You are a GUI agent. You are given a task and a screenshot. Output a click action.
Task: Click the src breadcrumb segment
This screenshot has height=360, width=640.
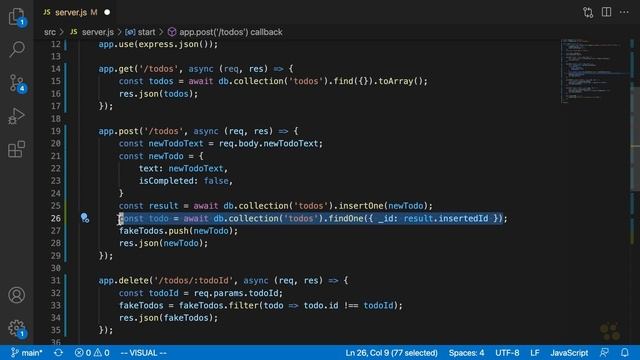pos(50,32)
